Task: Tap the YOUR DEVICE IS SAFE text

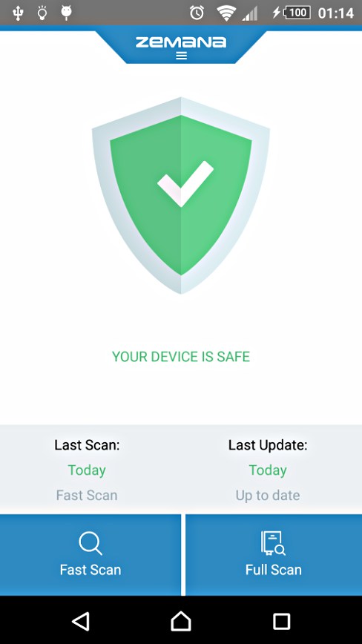Action: (x=181, y=356)
